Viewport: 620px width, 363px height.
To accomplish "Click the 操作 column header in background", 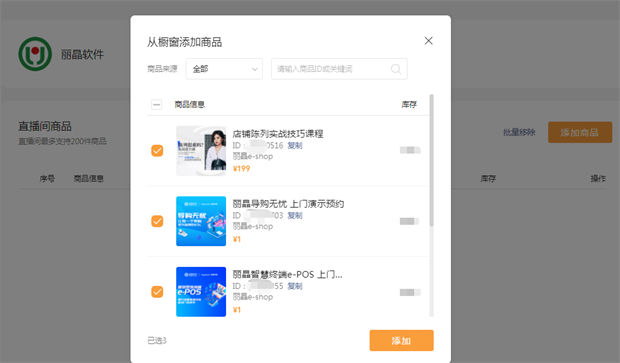I will point(598,179).
